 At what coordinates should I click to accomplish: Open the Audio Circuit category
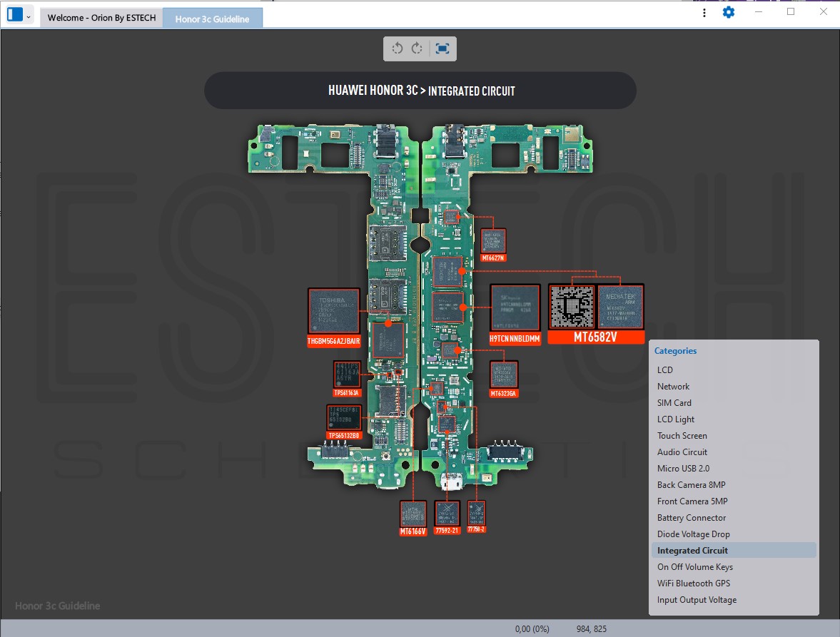(682, 452)
